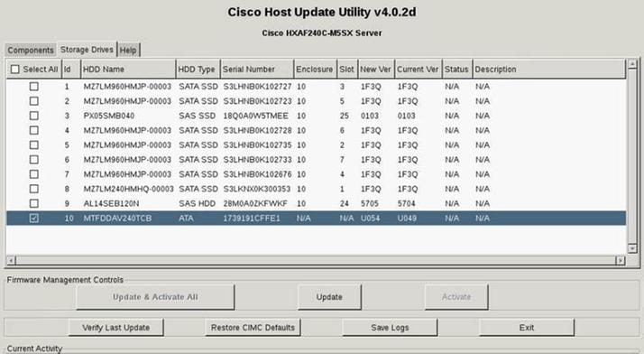Click the Current Ver column header
The image size is (644, 354).
tap(419, 69)
